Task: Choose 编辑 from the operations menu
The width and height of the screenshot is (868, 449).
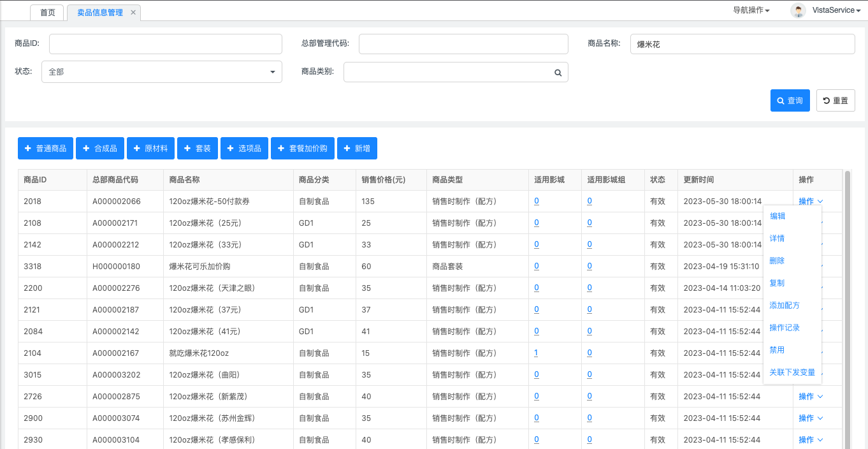Action: pyautogui.click(x=778, y=216)
